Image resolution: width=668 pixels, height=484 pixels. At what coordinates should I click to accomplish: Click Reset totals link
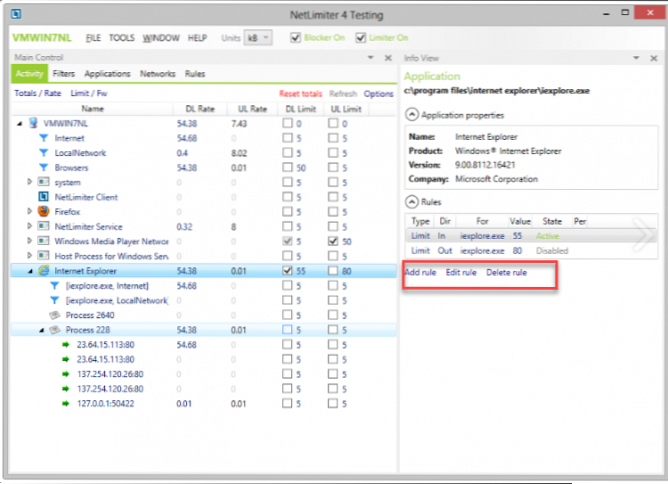[301, 93]
